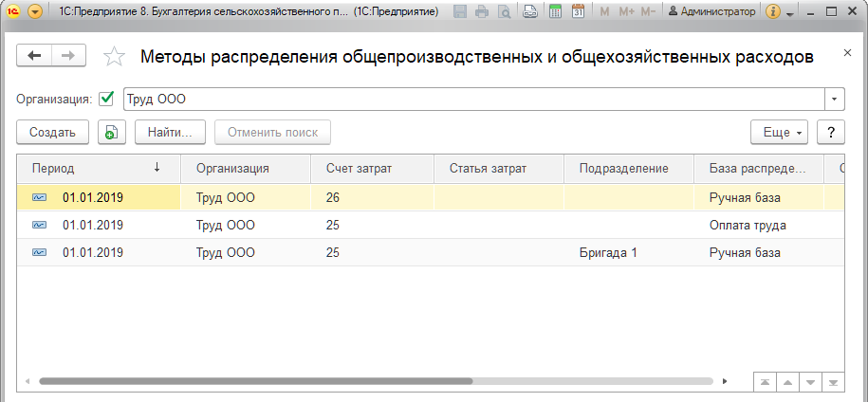Add form to favorites with star icon
Screen dimensions: 868x402
(115, 56)
